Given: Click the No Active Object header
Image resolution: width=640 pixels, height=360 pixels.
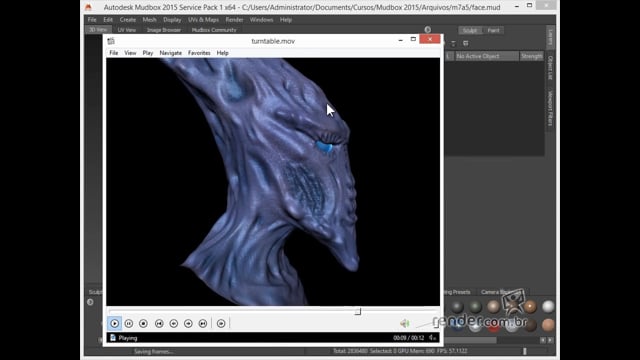Looking at the screenshot, I should 487,56.
